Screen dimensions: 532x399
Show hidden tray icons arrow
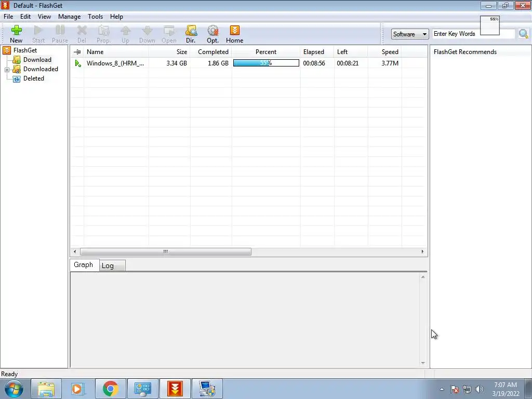(x=442, y=389)
